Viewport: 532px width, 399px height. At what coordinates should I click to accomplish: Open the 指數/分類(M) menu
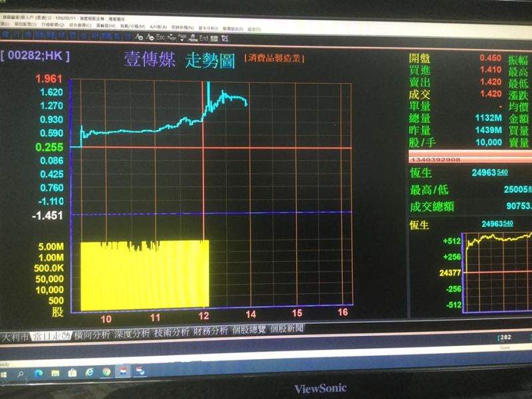tap(132, 26)
